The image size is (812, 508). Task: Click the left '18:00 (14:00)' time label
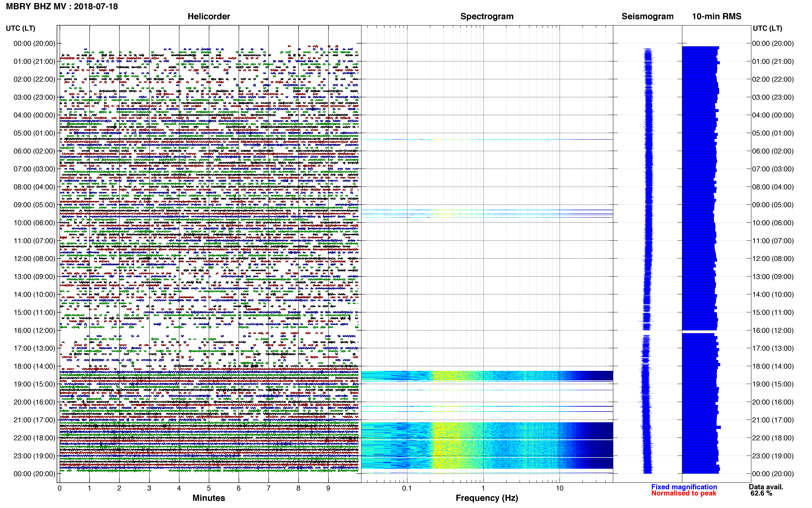(x=34, y=366)
